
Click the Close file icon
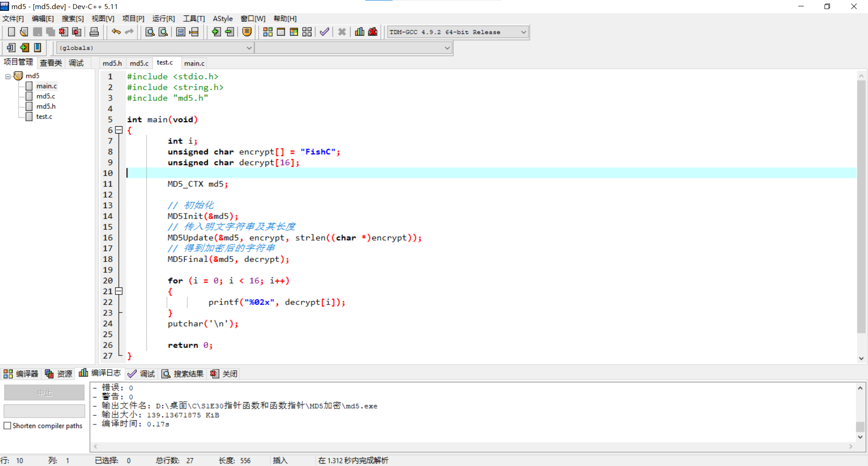point(63,32)
